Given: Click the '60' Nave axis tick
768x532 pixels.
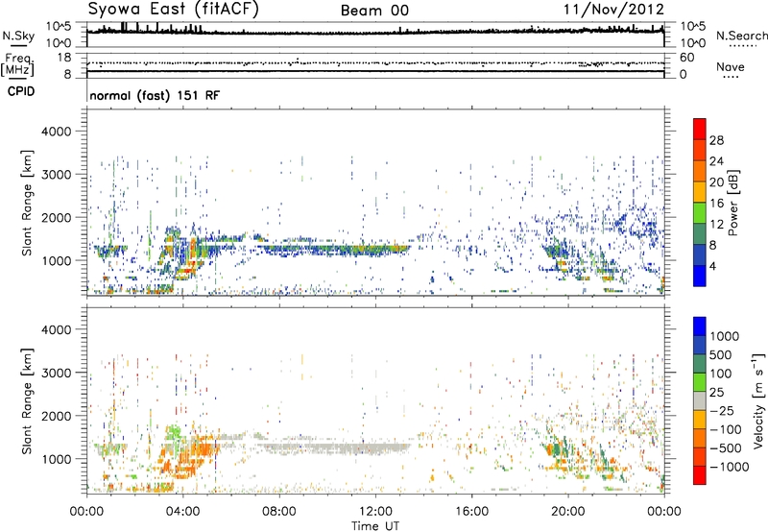Looking at the screenshot, I should tap(686, 58).
